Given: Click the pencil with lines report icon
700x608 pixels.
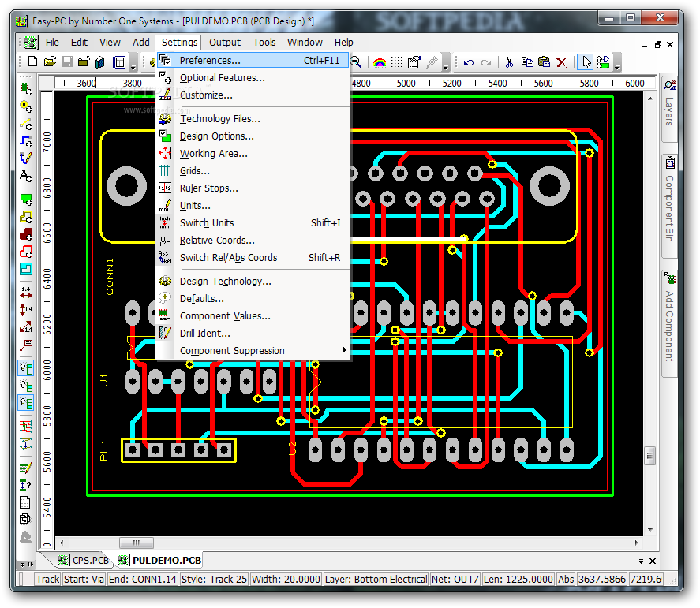Looking at the screenshot, I should pyautogui.click(x=26, y=468).
